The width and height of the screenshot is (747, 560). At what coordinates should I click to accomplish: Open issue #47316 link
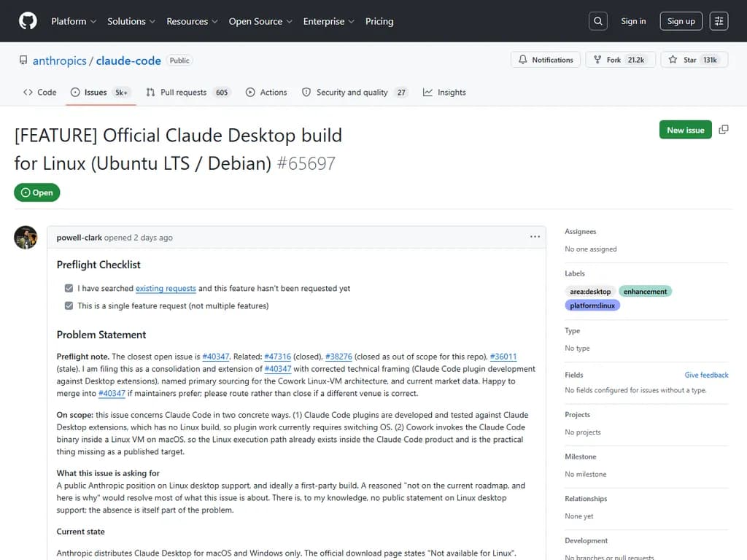coord(277,356)
